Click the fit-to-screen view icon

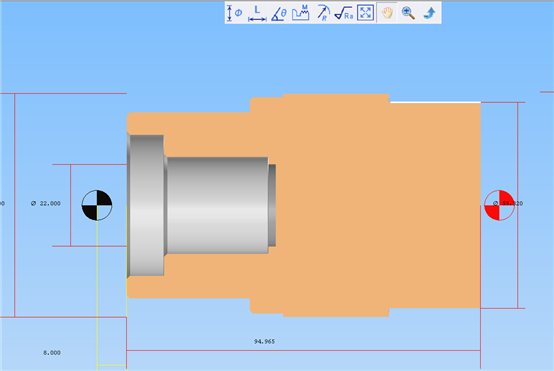[365, 13]
